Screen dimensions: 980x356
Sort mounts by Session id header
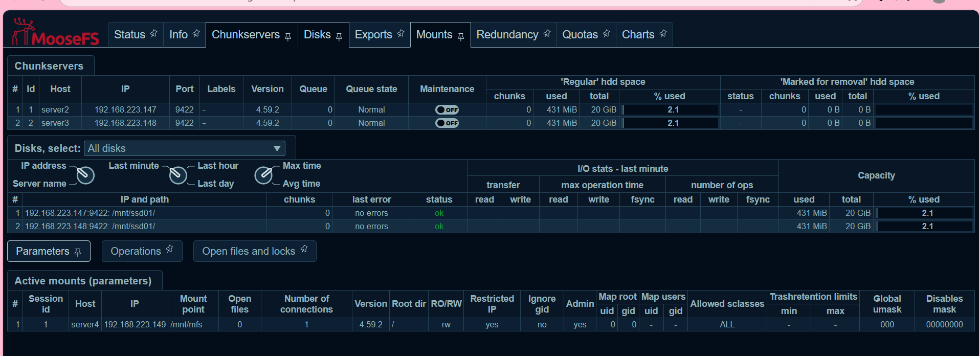click(x=46, y=304)
